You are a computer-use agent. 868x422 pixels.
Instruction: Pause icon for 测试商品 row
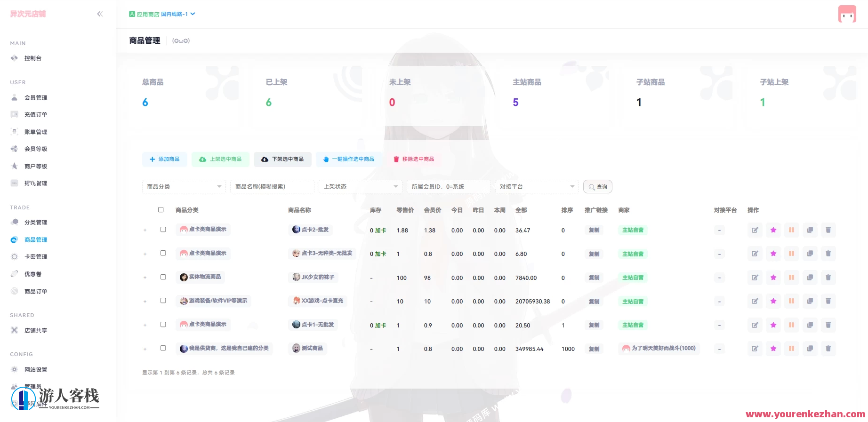[792, 349]
